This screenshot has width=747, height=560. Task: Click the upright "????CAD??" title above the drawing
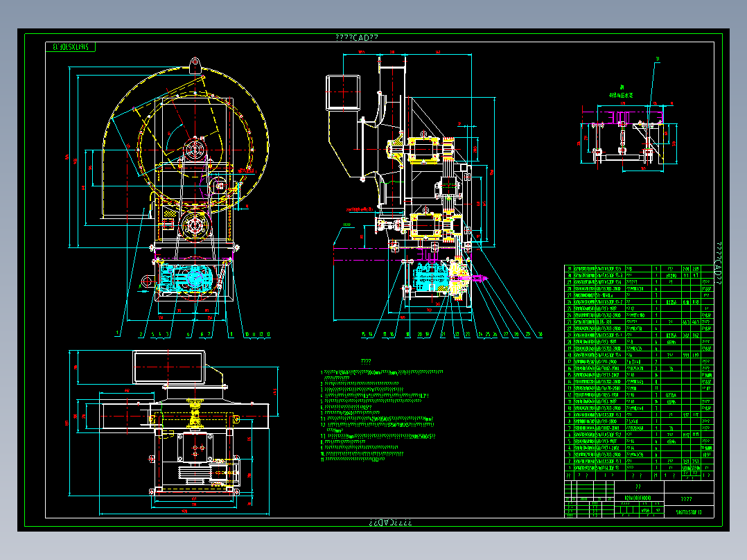(x=357, y=37)
